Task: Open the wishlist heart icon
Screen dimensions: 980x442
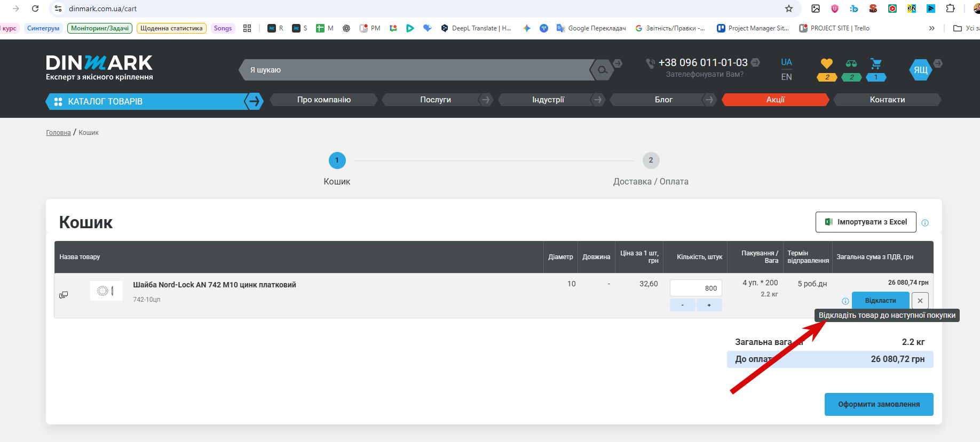Action: tap(827, 64)
